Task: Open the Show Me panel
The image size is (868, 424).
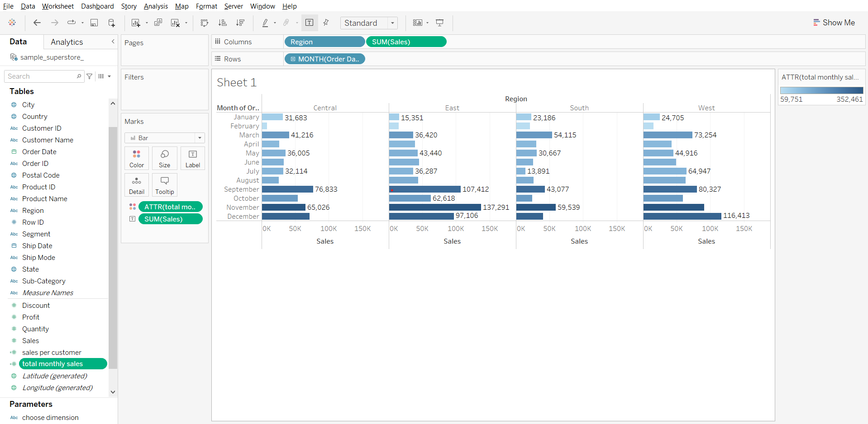Action: [x=834, y=23]
